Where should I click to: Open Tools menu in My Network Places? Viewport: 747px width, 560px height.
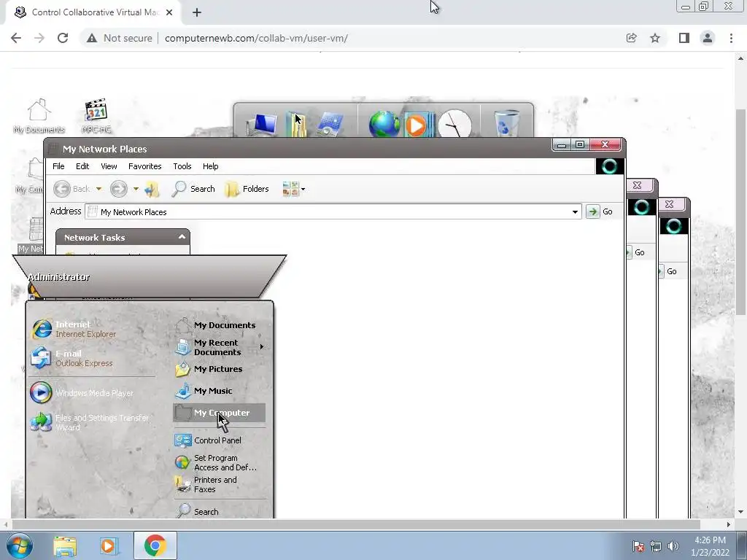[x=182, y=166]
